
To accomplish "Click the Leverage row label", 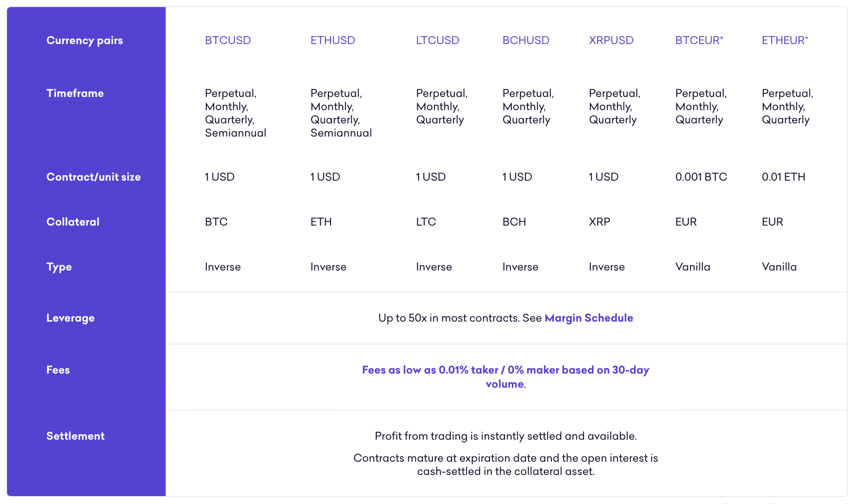I will point(71,318).
